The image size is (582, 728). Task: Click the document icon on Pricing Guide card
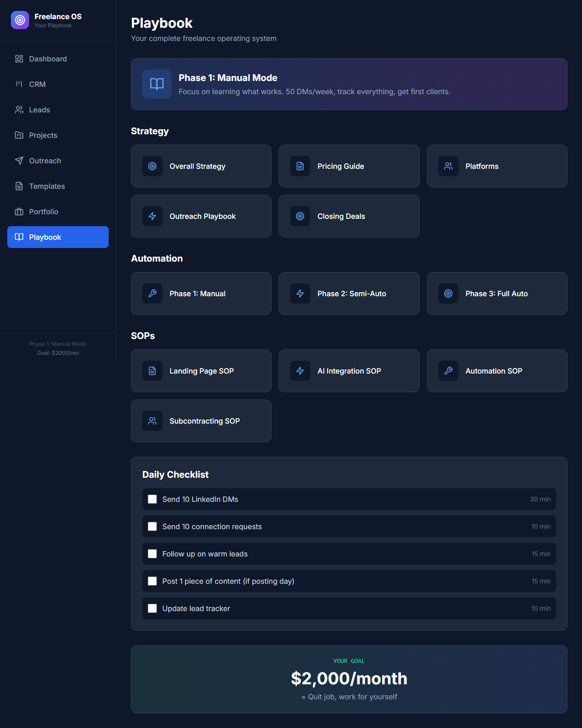click(x=300, y=166)
